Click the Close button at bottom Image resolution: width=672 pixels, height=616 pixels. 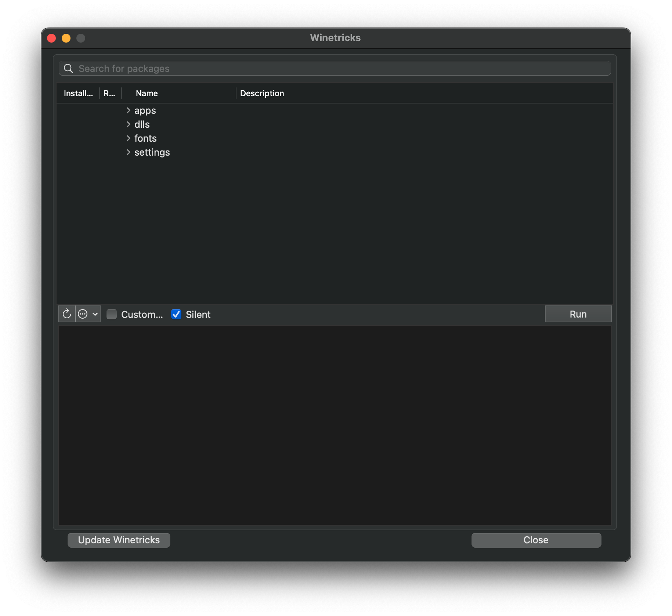pyautogui.click(x=536, y=540)
